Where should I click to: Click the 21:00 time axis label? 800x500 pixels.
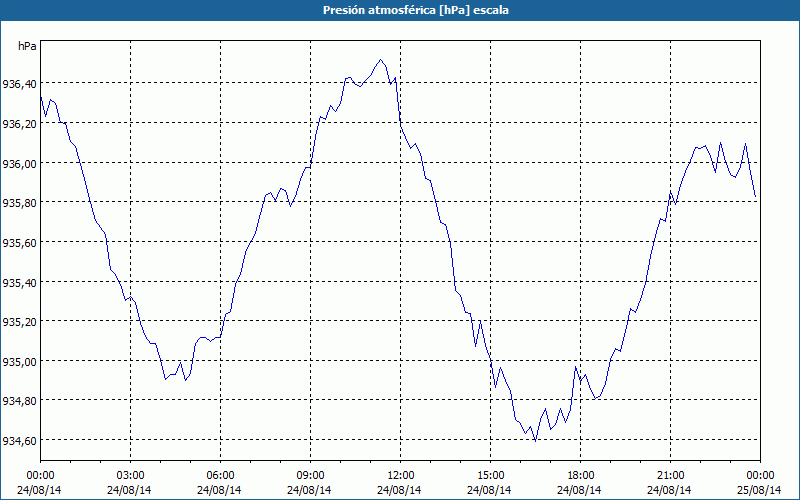click(x=670, y=476)
